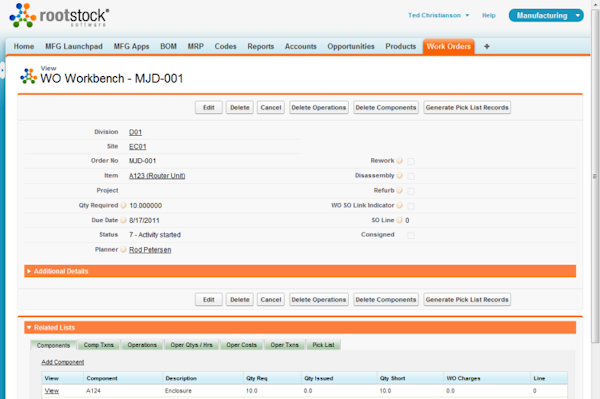This screenshot has height=399, width=600.
Task: Switch to the Operations related list tab
Action: click(142, 345)
